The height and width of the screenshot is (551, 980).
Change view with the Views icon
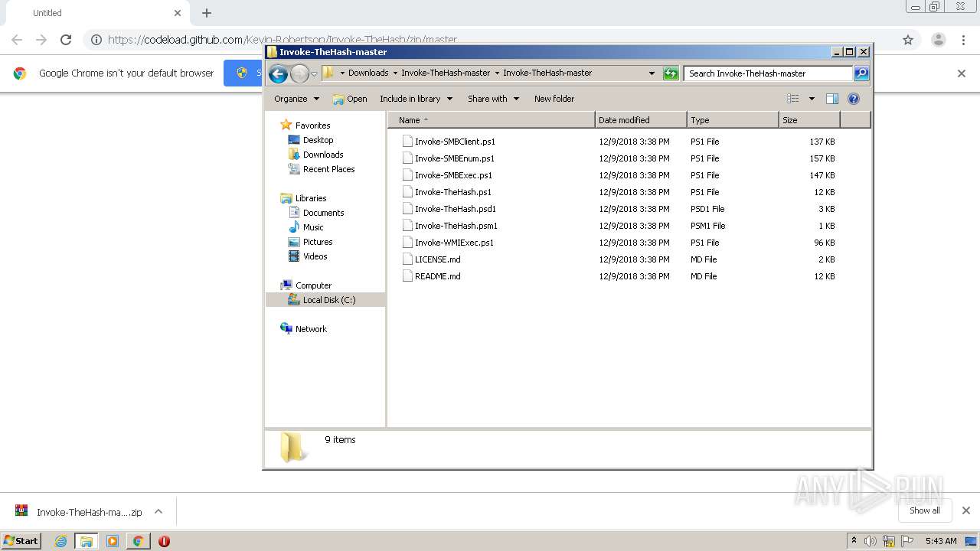click(793, 99)
